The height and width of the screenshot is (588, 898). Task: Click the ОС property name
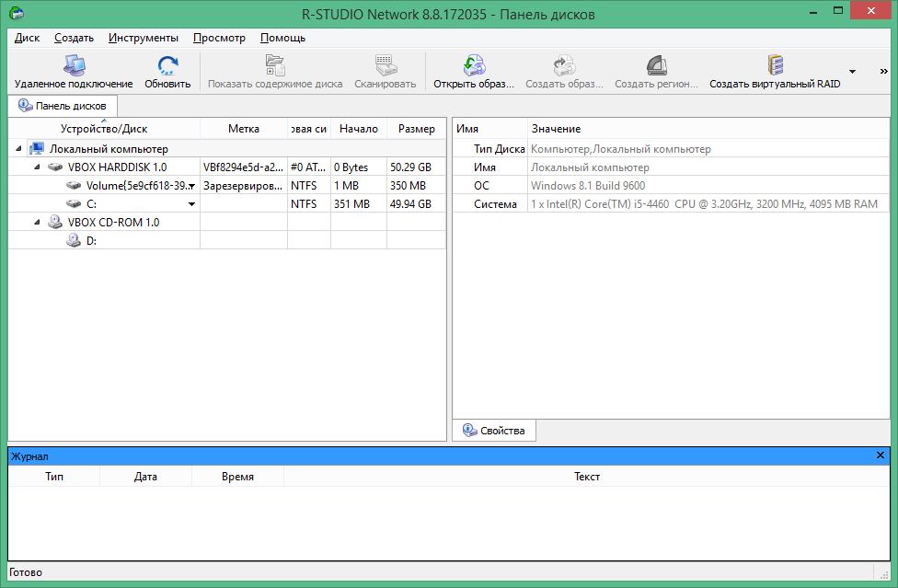tap(481, 186)
